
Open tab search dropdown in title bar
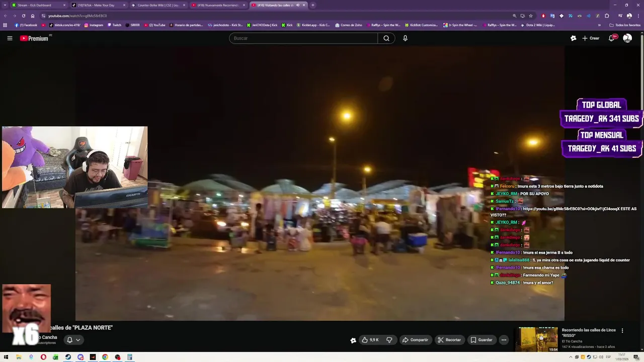coord(5,5)
